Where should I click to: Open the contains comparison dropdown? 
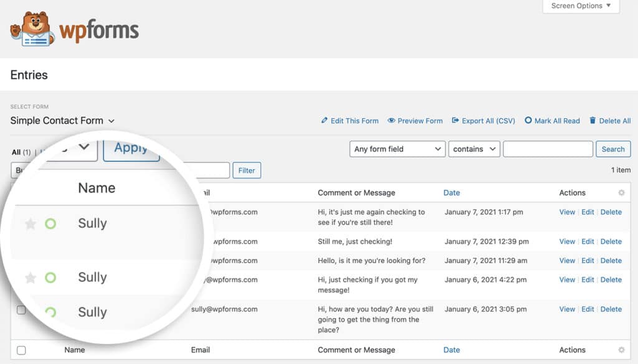(x=474, y=149)
